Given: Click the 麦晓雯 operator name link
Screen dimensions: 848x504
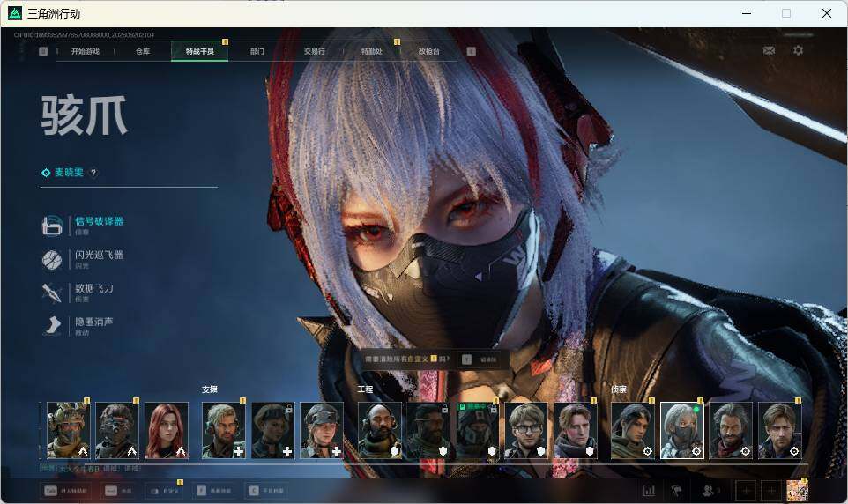Looking at the screenshot, I should click(69, 173).
